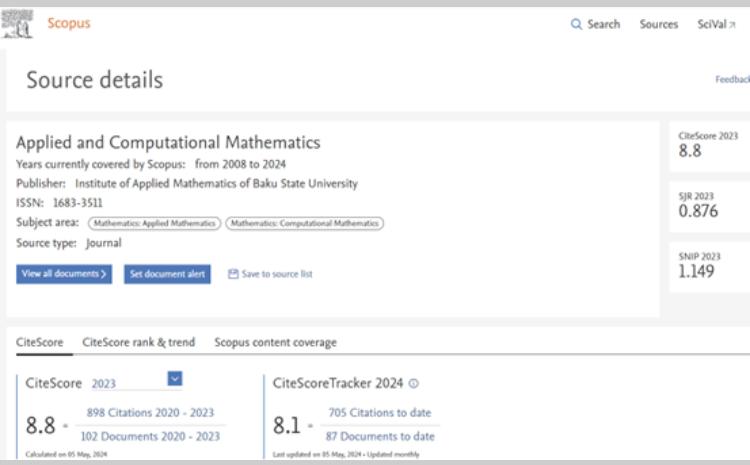This screenshot has height=465, width=750.
Task: Click the Save to source list icon
Action: [233, 274]
